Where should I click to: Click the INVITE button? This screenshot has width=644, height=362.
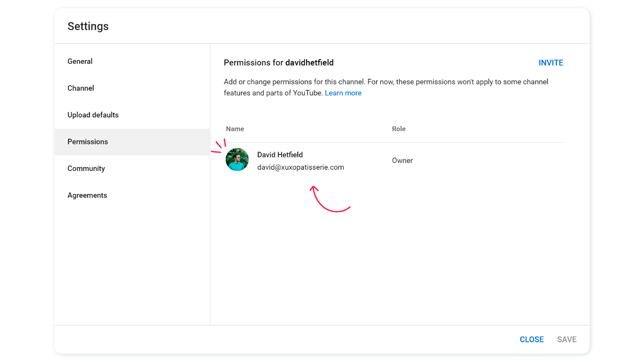(x=551, y=63)
